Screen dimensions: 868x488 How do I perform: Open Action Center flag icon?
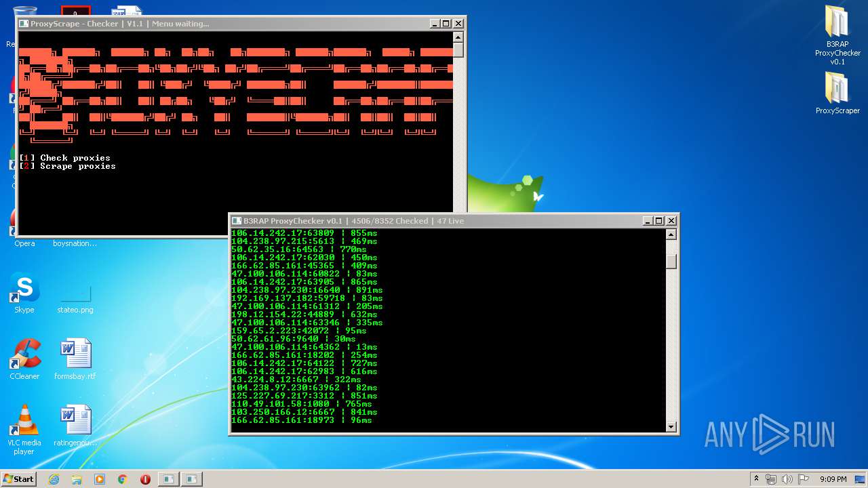(x=803, y=479)
